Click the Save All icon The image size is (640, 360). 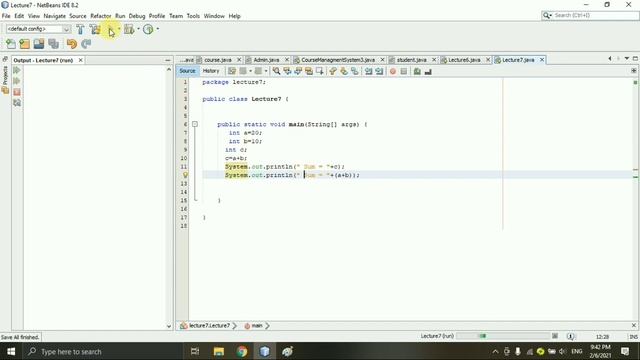[53, 44]
